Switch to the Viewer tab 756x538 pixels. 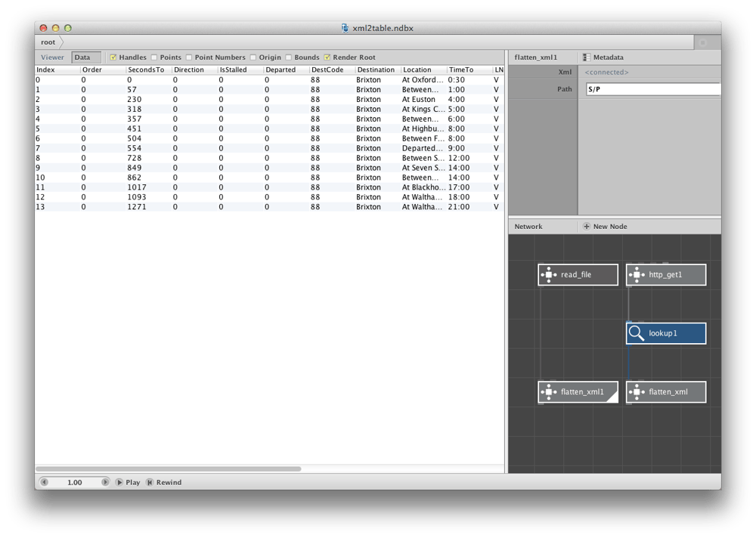pyautogui.click(x=52, y=57)
